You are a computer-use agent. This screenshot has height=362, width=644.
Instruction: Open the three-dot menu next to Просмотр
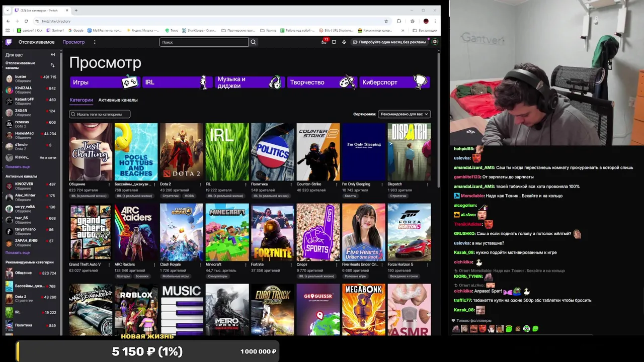(x=95, y=42)
